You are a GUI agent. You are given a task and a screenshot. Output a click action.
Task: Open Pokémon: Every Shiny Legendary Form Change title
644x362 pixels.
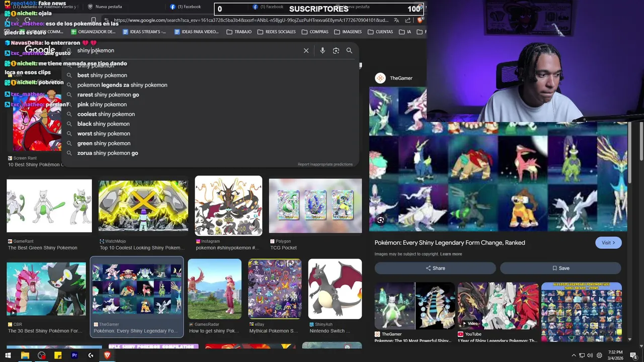tap(450, 242)
